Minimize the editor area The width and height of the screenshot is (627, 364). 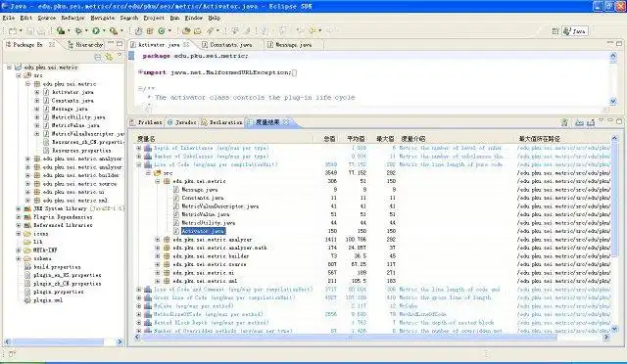[x=610, y=43]
